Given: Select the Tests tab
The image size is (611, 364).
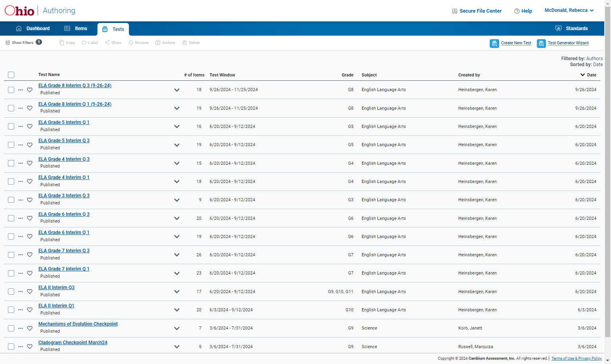Looking at the screenshot, I should [113, 29].
